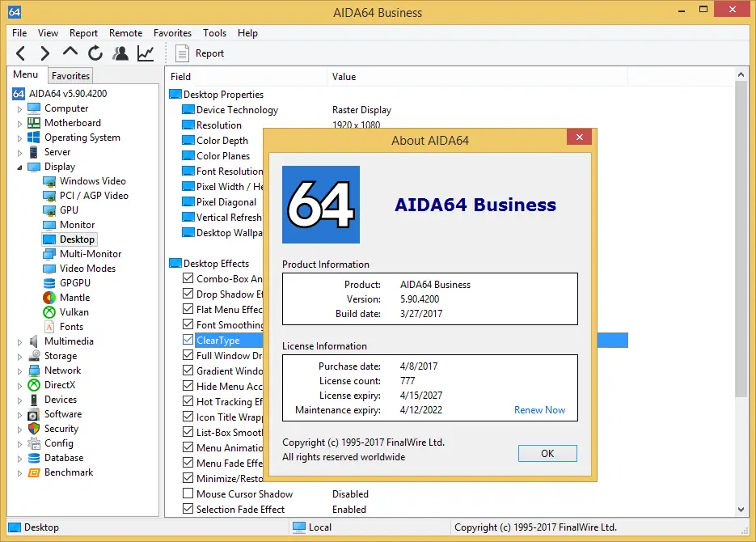Click the Server tower icon
This screenshot has width=756, height=542.
(34, 152)
